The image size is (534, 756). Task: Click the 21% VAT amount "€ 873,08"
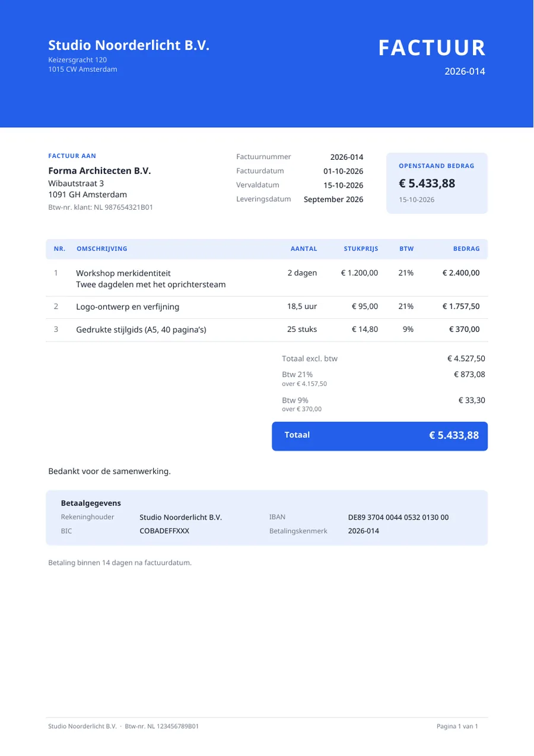[470, 375]
